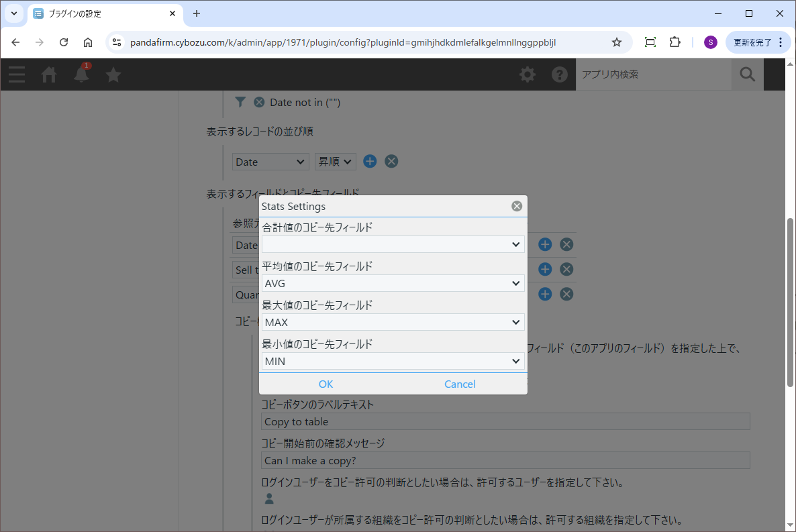Viewport: 796px width, 532px height.
Task: Expand the 最小値 dropdown showing MIN
Action: point(393,362)
